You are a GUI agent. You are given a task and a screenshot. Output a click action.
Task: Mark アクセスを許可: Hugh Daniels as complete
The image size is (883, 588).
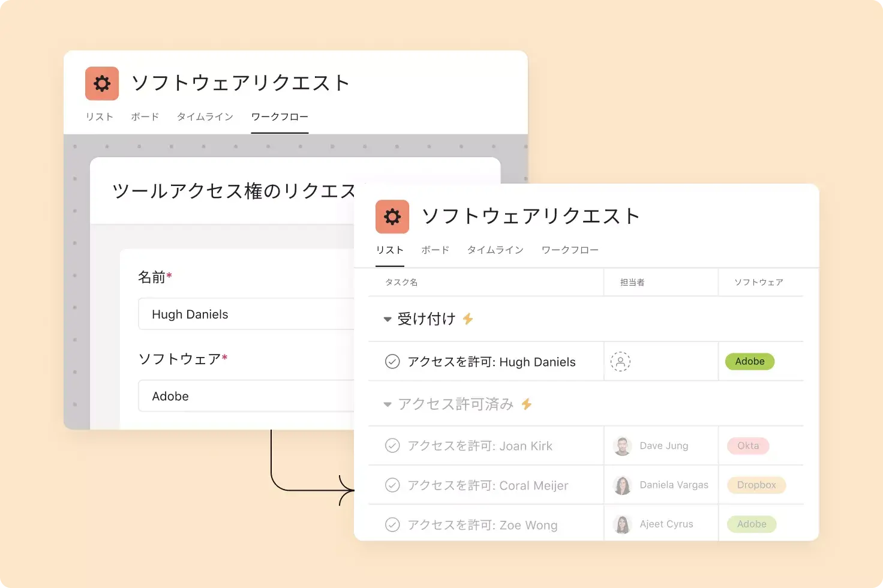click(393, 361)
